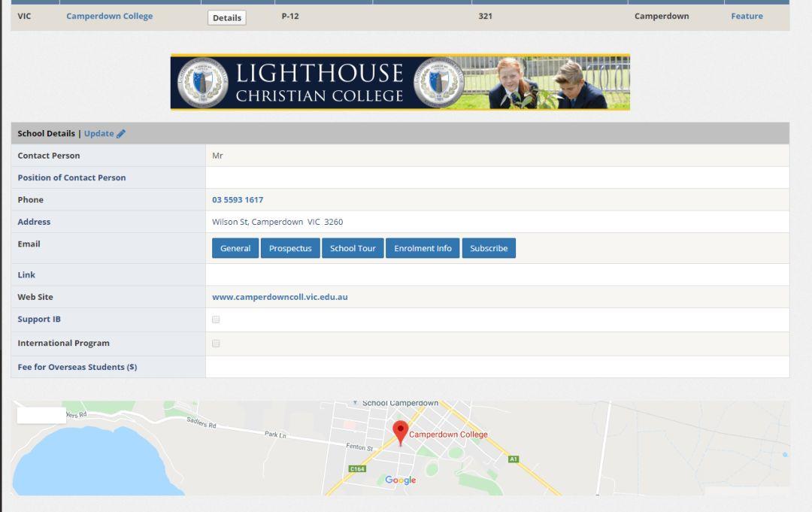Click the P-12 year range cell
This screenshot has height=512, width=812.
click(x=290, y=16)
